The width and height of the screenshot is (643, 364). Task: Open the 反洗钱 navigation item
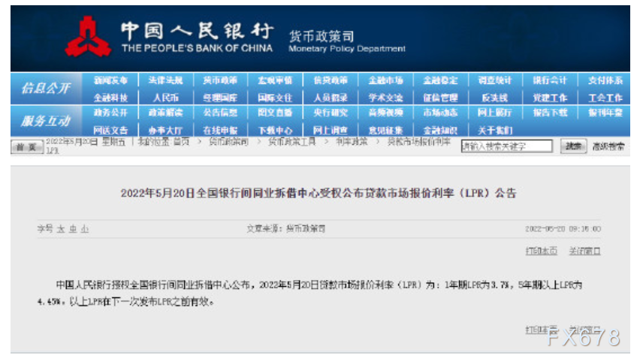pyautogui.click(x=495, y=98)
